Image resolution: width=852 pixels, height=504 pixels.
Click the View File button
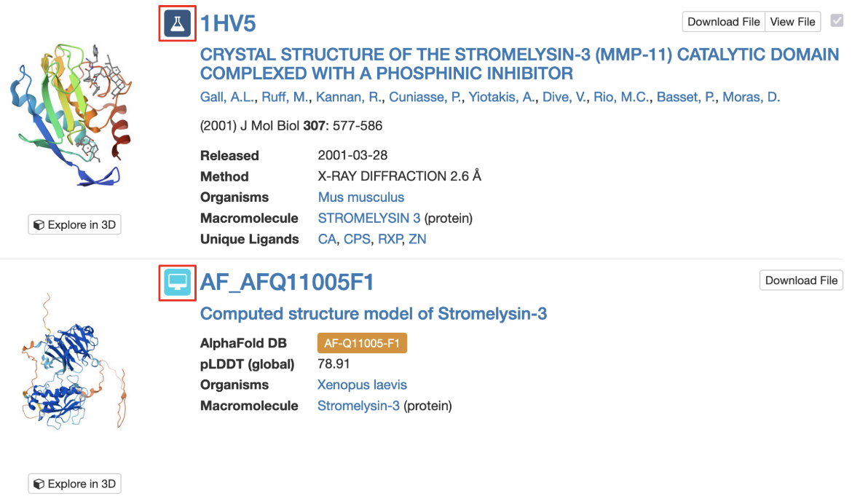(792, 22)
